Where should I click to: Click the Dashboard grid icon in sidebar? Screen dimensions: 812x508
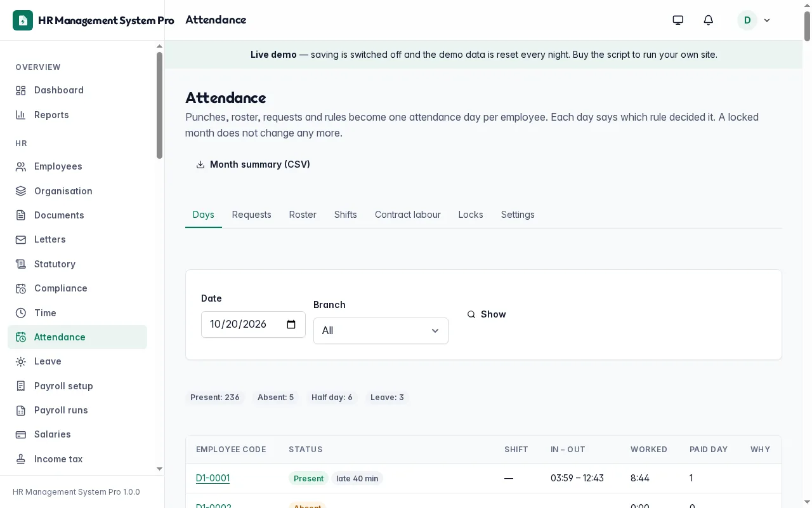point(21,90)
